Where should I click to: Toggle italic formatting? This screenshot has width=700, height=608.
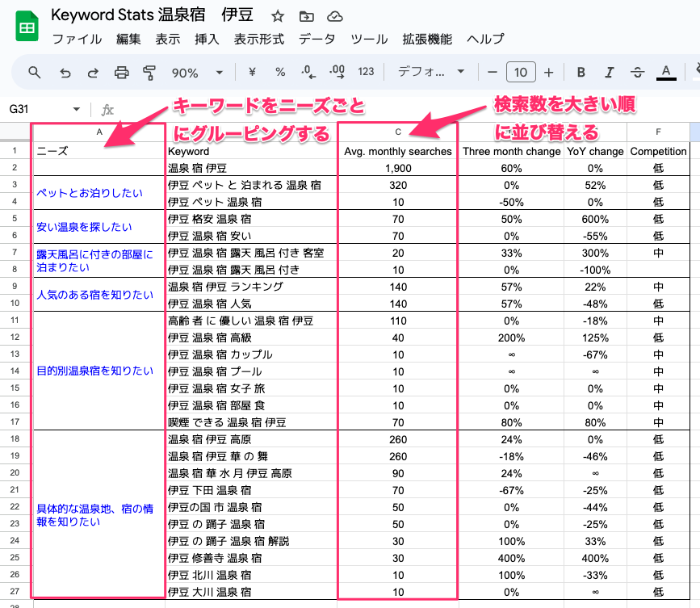(x=609, y=72)
